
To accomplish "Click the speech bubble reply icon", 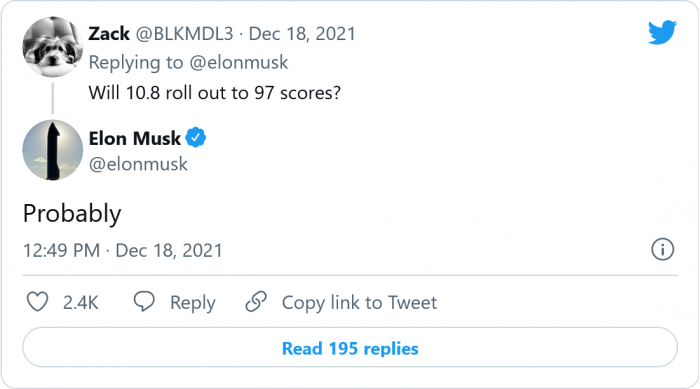I will pyautogui.click(x=144, y=301).
